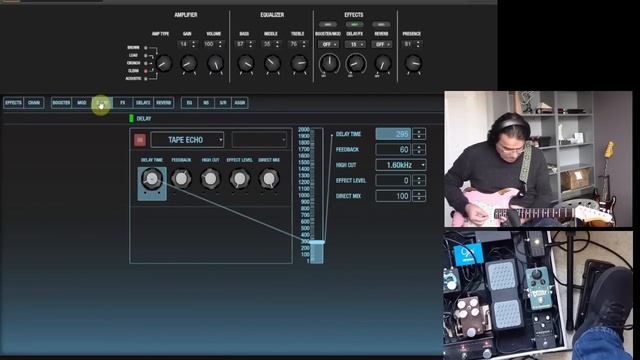Turn the Amp Type selector knob
The image size is (640, 360).
coord(164,63)
